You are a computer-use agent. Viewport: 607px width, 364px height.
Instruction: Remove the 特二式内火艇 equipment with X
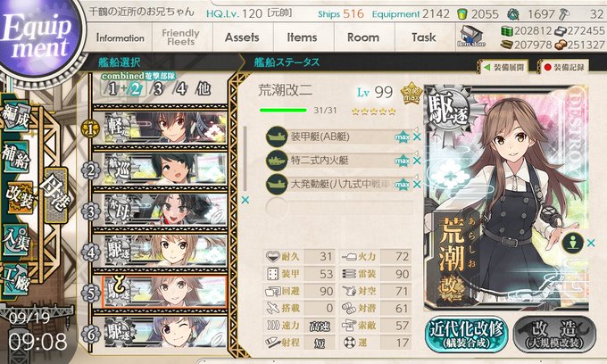[417, 161]
